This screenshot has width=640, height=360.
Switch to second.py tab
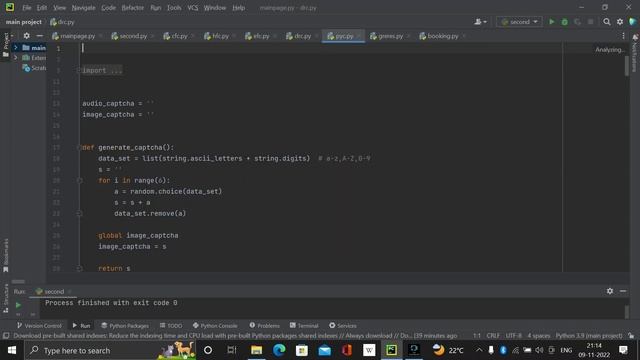point(129,36)
